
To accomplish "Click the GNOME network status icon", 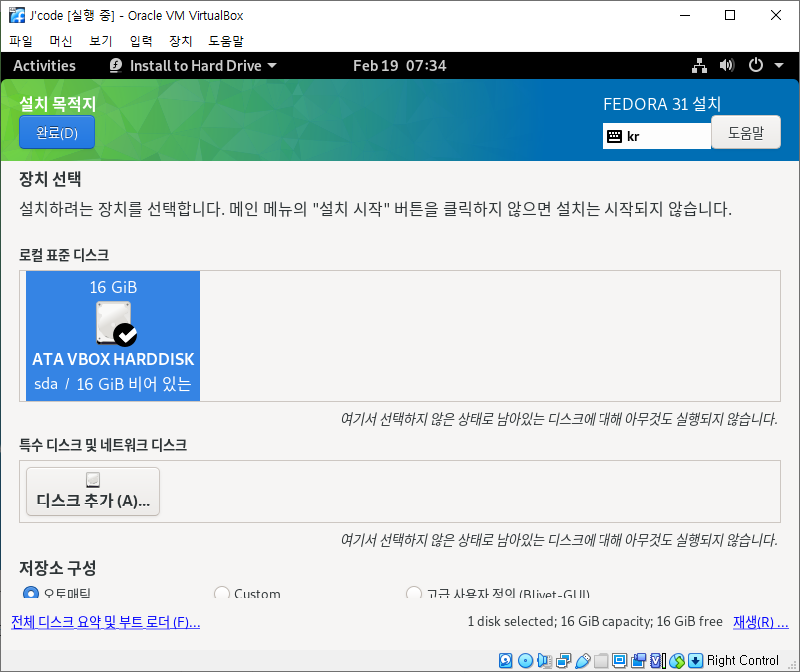I will pos(699,65).
